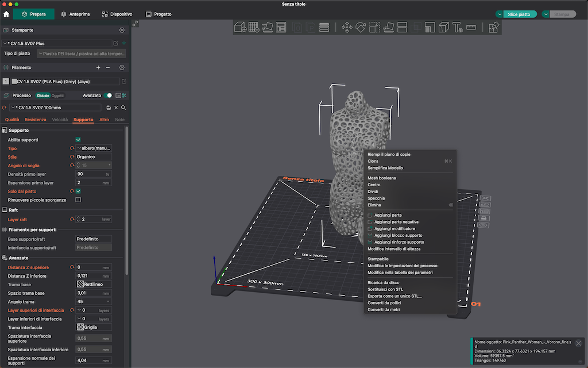
Task: Select the Seam painting tool
Action: click(444, 28)
